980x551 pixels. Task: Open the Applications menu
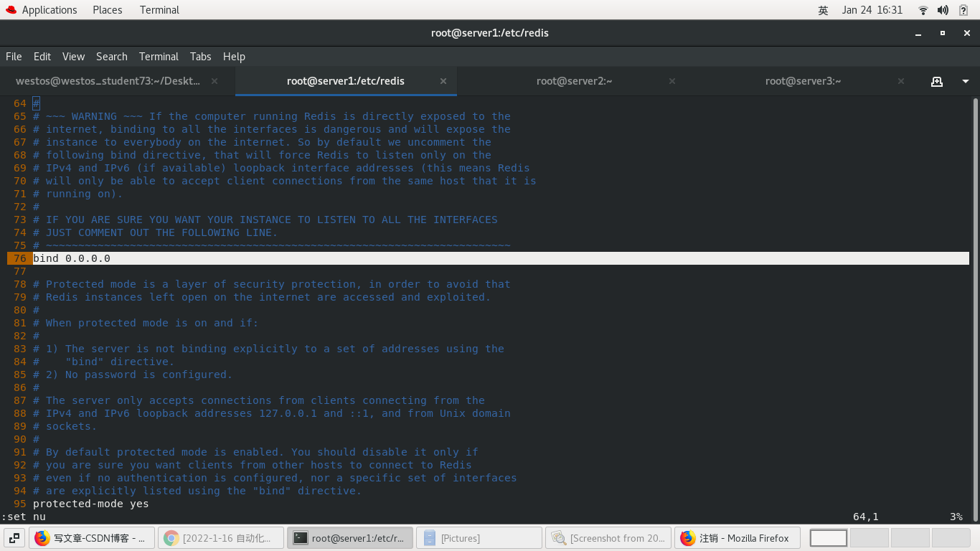50,10
